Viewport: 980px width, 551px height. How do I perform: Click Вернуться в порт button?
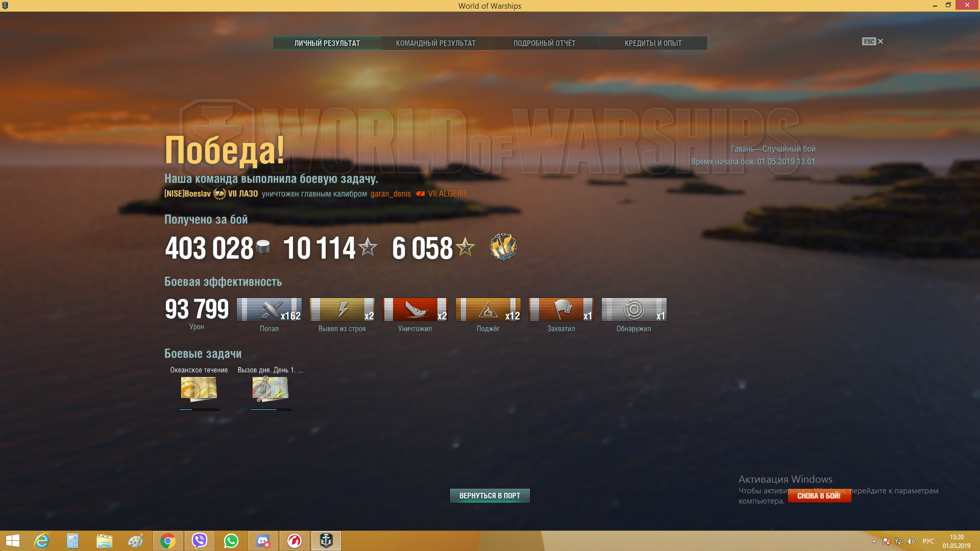pyautogui.click(x=490, y=495)
